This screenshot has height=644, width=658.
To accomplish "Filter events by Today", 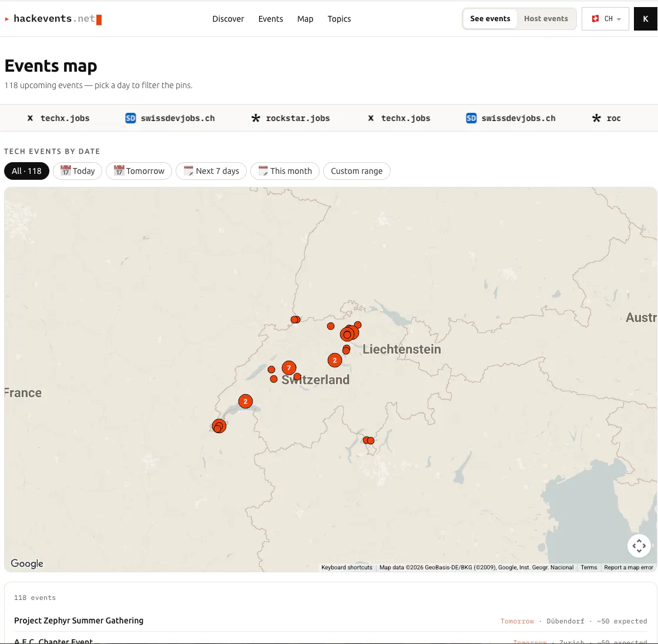I will (x=78, y=171).
